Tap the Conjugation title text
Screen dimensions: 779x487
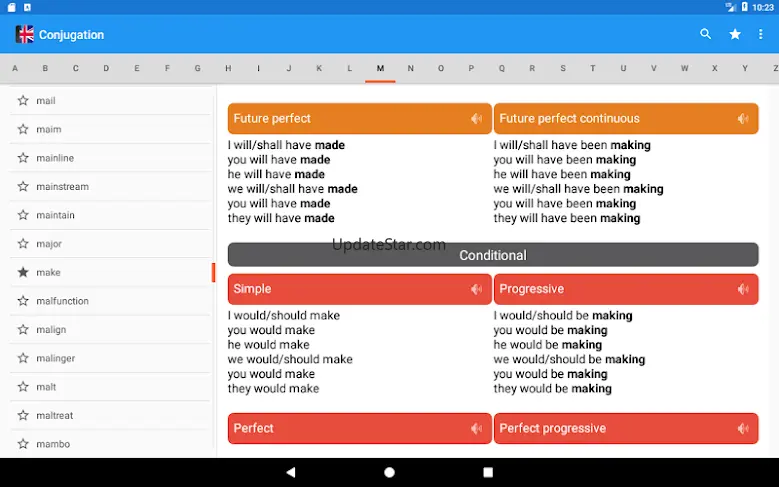point(72,35)
